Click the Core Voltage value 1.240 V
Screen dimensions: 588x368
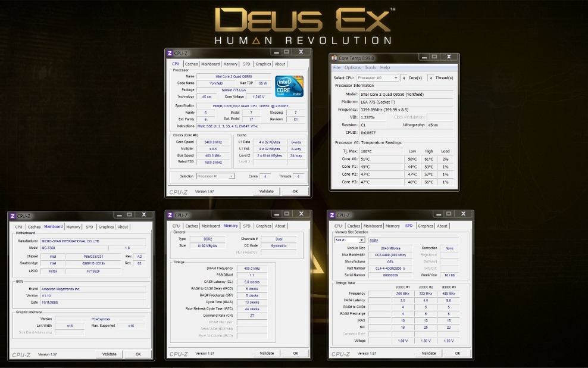point(258,97)
